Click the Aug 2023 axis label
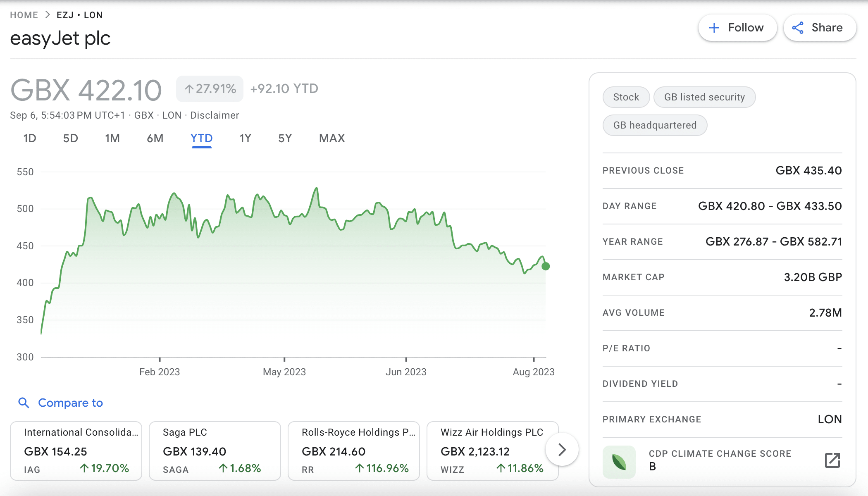 point(534,372)
